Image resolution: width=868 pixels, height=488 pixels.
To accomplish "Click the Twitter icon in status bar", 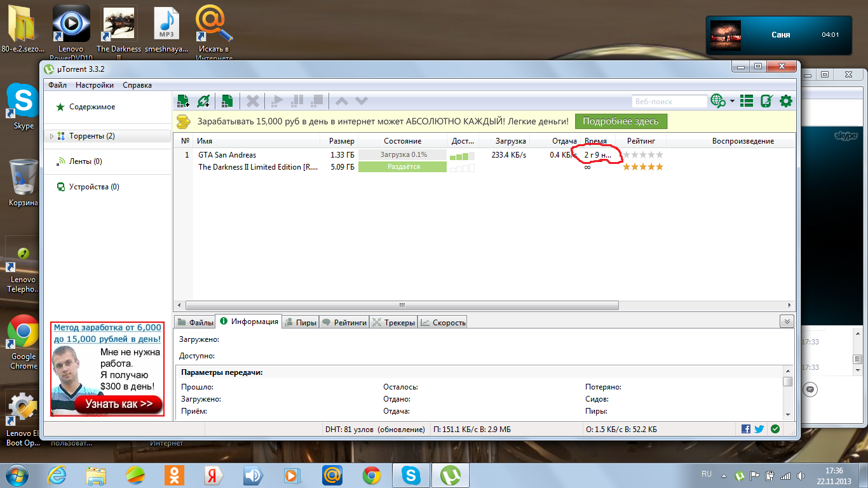I will click(x=759, y=429).
